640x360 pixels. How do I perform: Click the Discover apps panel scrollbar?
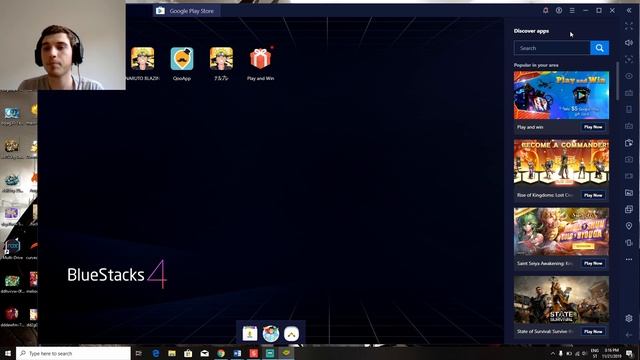coord(618,81)
